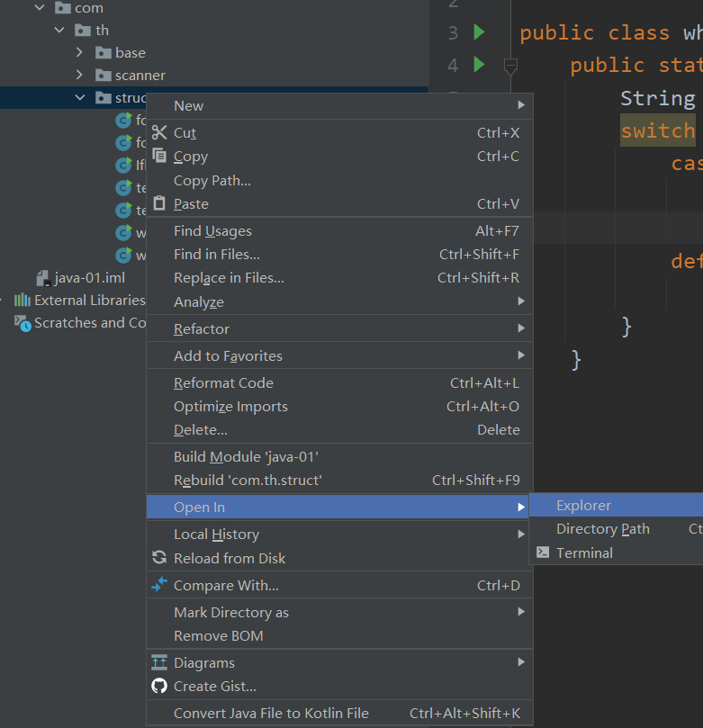This screenshot has width=703, height=728.
Task: Select Rebuild 'com.th.struct' entry
Action: pyautogui.click(x=339, y=480)
